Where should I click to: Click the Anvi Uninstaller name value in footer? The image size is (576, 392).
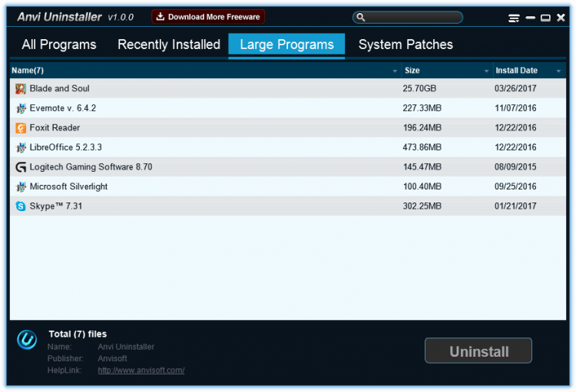coord(126,347)
